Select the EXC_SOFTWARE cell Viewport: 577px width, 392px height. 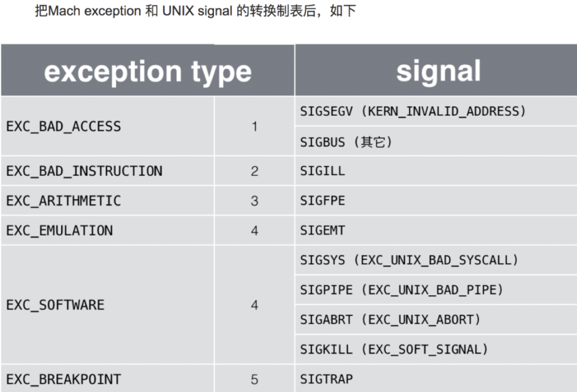pos(107,305)
